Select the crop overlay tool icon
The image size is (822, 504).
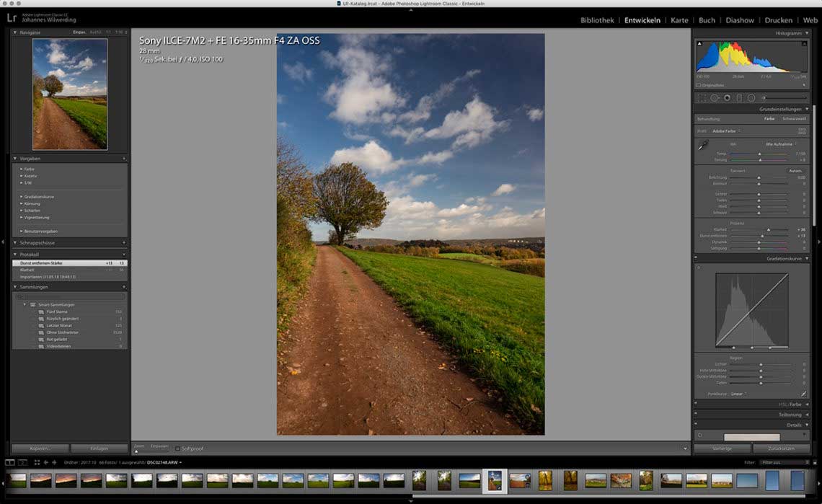(x=702, y=98)
